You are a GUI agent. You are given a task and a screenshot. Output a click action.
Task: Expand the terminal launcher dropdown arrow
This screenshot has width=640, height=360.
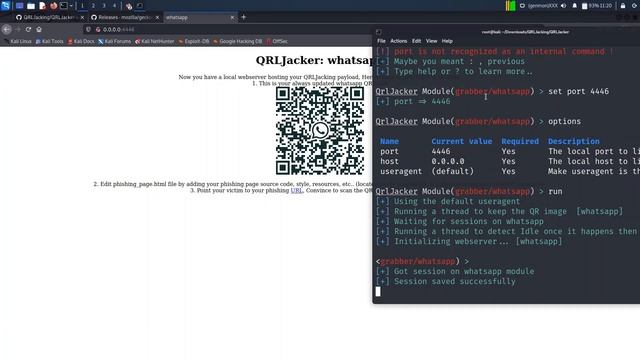(x=71, y=6)
